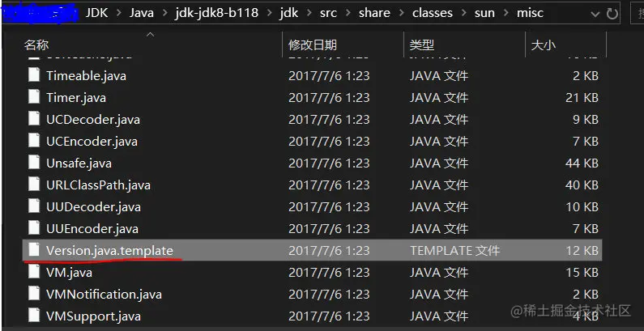Viewport: 644px width, 331px height.
Task: Click the 40 KB size of URLClassPath.java
Action: [x=582, y=185]
